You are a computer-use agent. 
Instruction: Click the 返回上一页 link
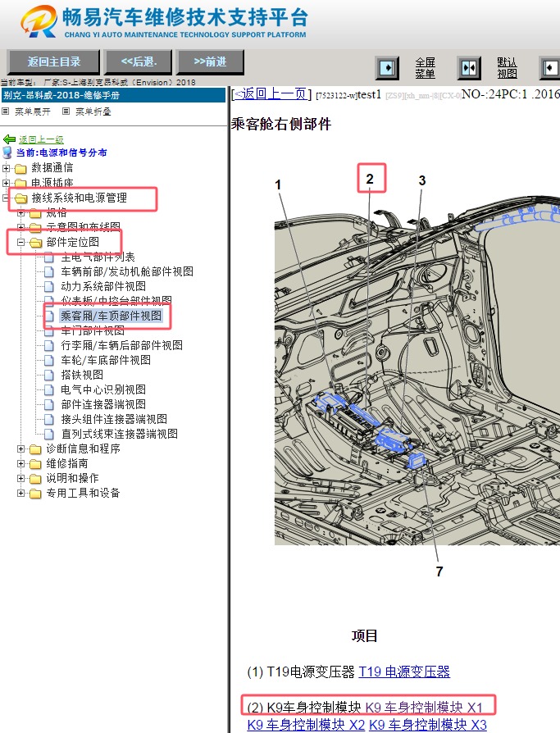[271, 94]
